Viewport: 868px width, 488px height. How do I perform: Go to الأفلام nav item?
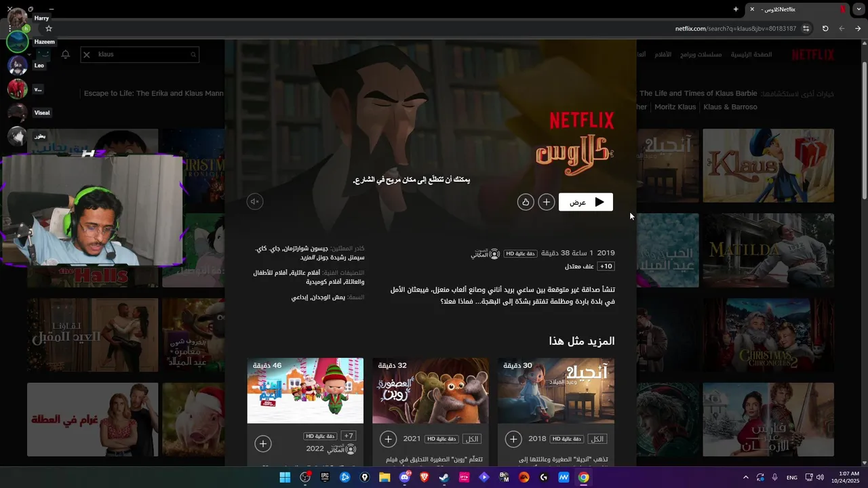tap(663, 54)
